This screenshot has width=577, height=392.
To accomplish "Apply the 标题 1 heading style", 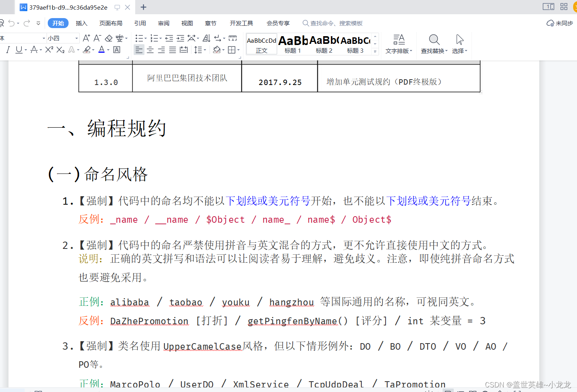I will point(292,43).
